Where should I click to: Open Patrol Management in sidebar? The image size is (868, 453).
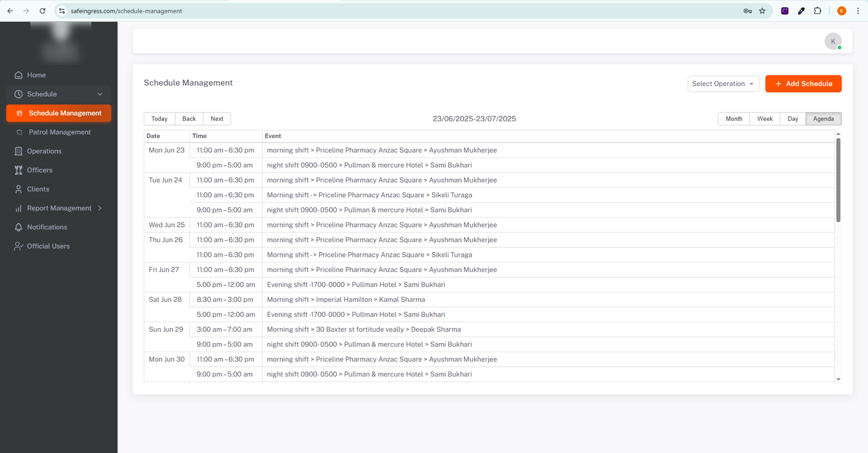60,132
